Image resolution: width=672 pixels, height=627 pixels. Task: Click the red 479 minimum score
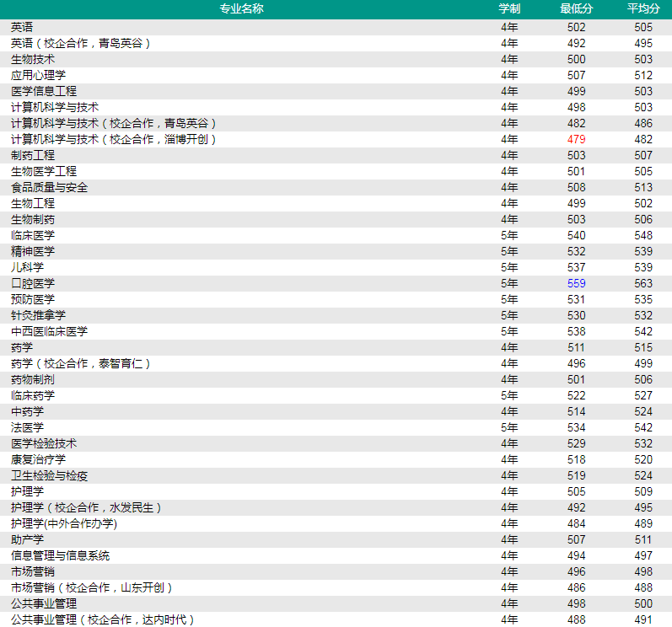pyautogui.click(x=576, y=139)
